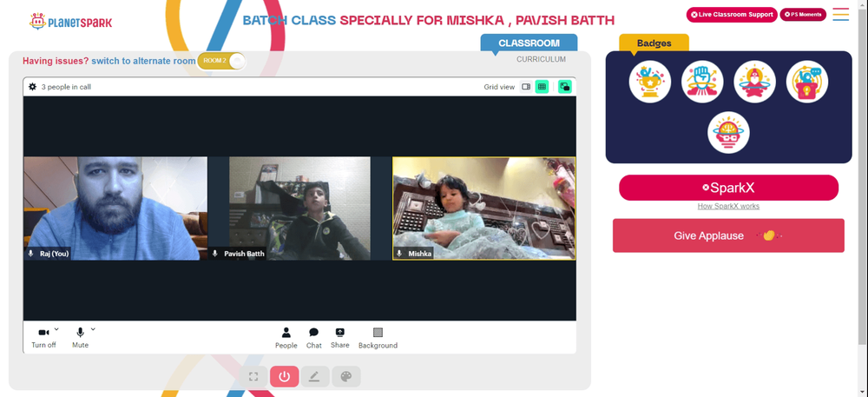Viewport: 868px width, 397px height.
Task: Toggle fullscreen mode button
Action: pos(253,376)
